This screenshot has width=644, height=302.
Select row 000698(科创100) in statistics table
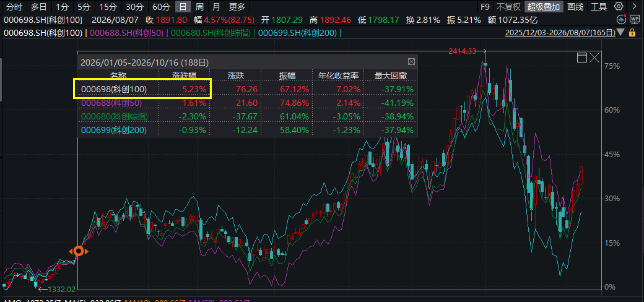[248, 89]
